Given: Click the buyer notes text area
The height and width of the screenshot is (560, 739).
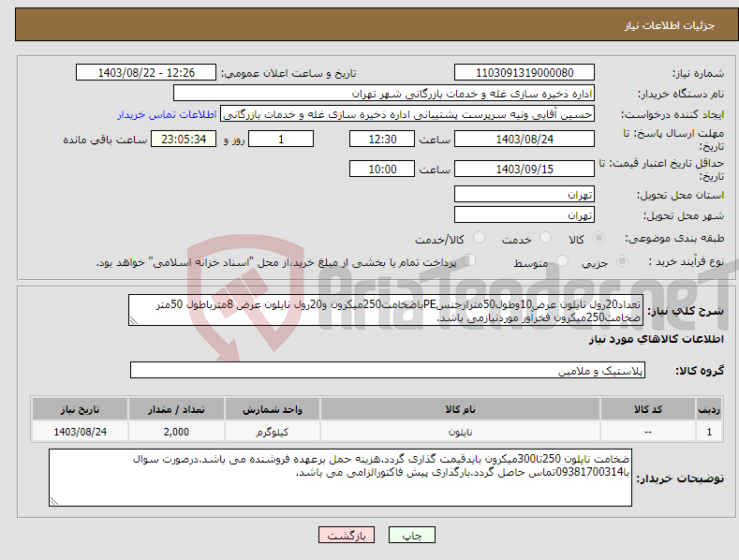Looking at the screenshot, I should coord(340,478).
